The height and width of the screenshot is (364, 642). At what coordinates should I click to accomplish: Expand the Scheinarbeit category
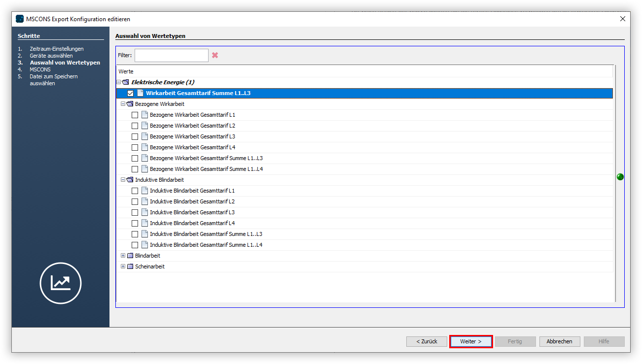pyautogui.click(x=122, y=266)
